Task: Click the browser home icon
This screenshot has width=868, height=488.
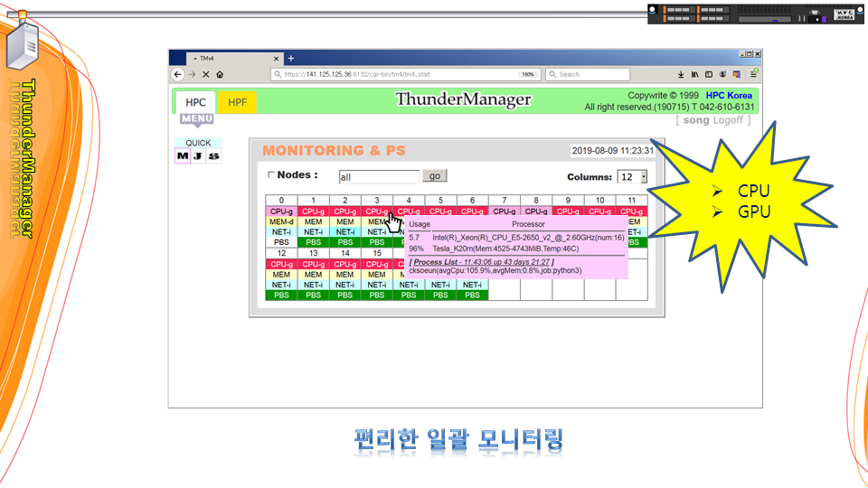Action: (220, 75)
